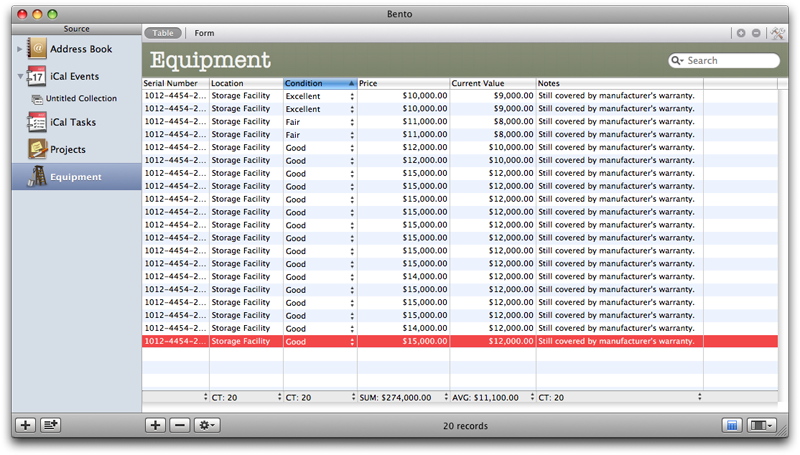Add a new record with plus button
The image size is (800, 455).
pos(155,425)
